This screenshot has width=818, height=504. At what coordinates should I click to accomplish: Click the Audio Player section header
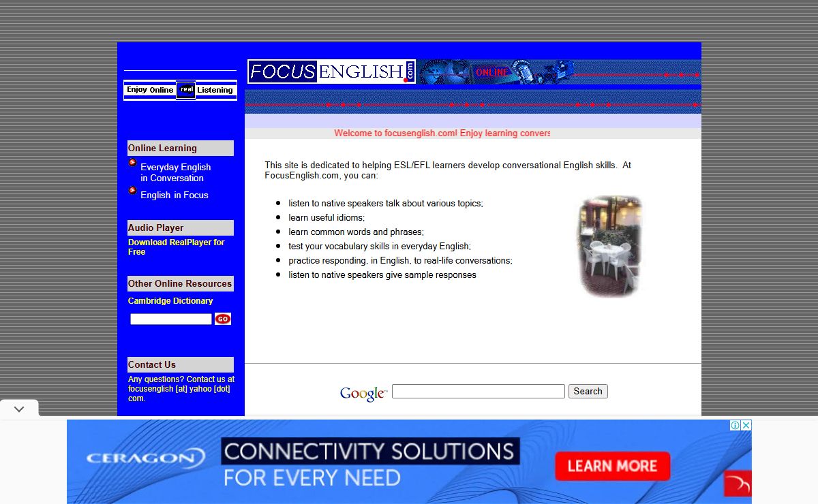tap(181, 227)
